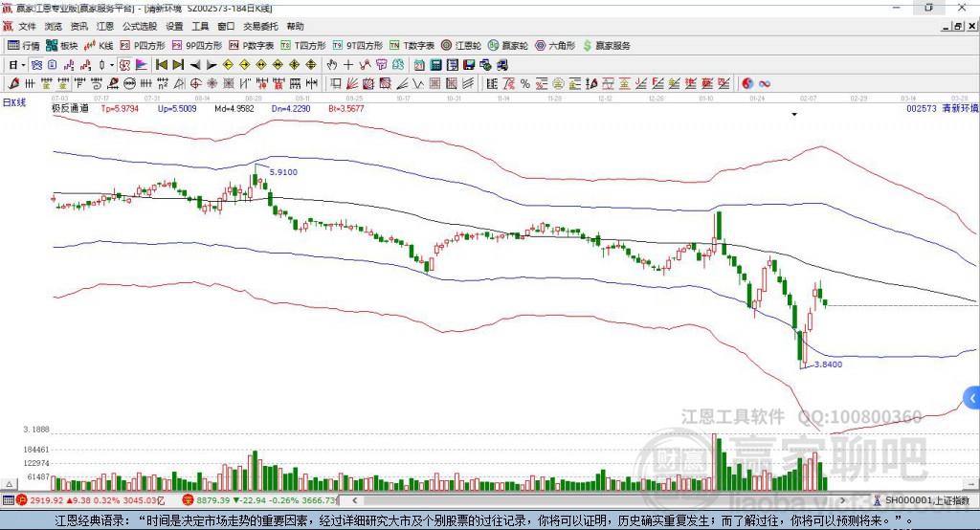Viewport: 980px width, 530px height.
Task: Open the T数字表 time table
Action: point(412,46)
